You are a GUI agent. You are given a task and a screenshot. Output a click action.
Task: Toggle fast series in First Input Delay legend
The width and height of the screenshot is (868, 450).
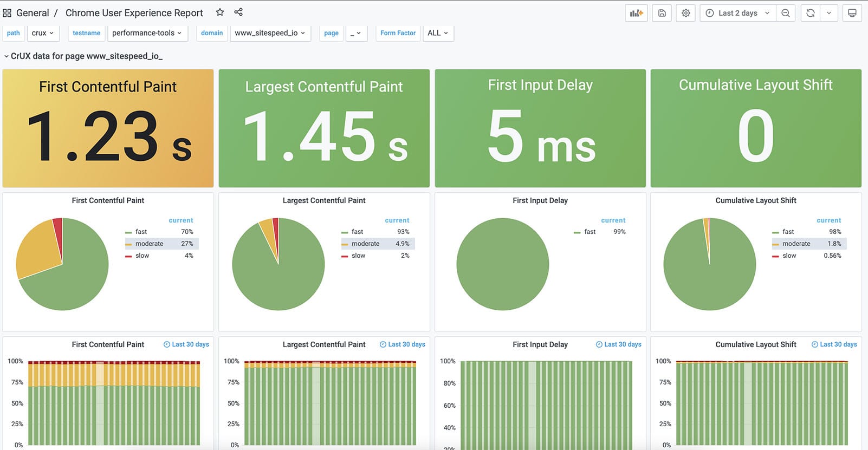pyautogui.click(x=590, y=232)
